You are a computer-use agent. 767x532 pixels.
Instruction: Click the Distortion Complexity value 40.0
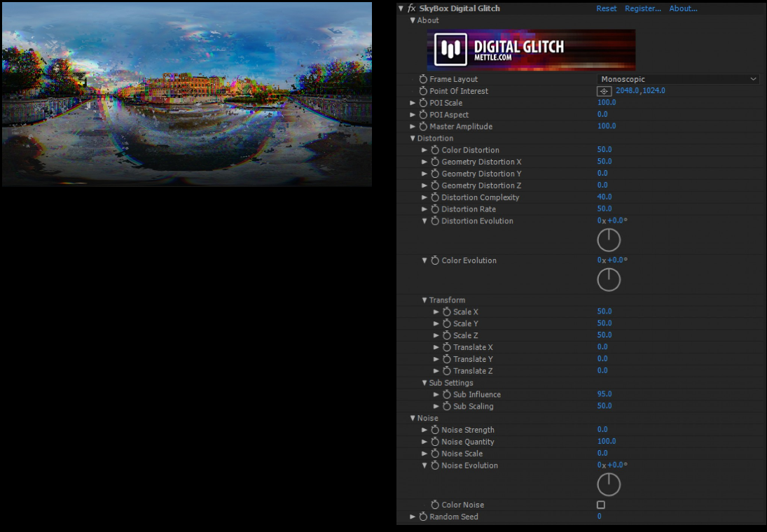(x=604, y=197)
